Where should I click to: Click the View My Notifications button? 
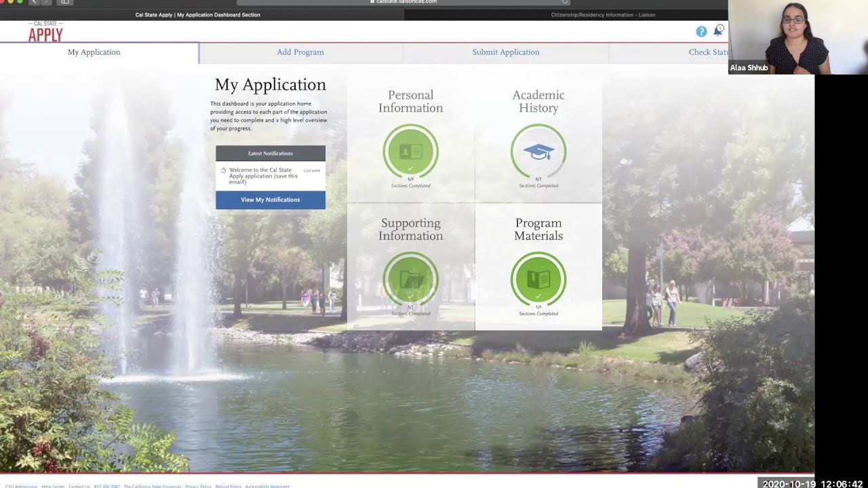coord(271,200)
